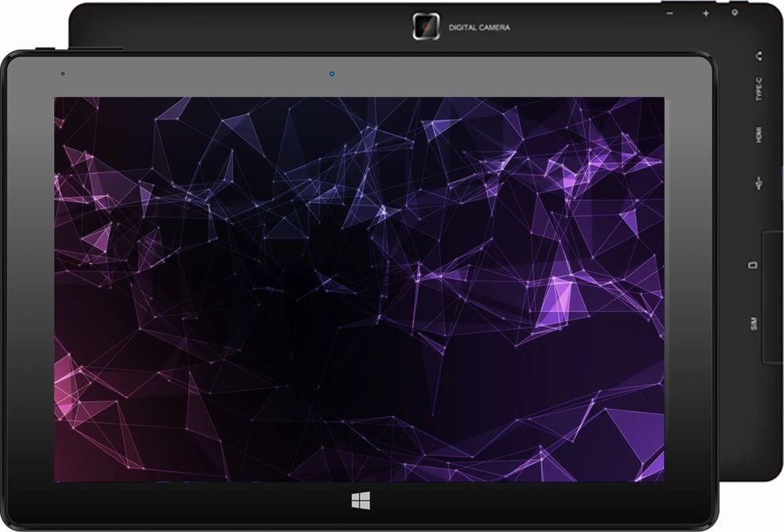The width and height of the screenshot is (784, 532).
Task: Click the headphone jack icon
Action: point(760,56)
